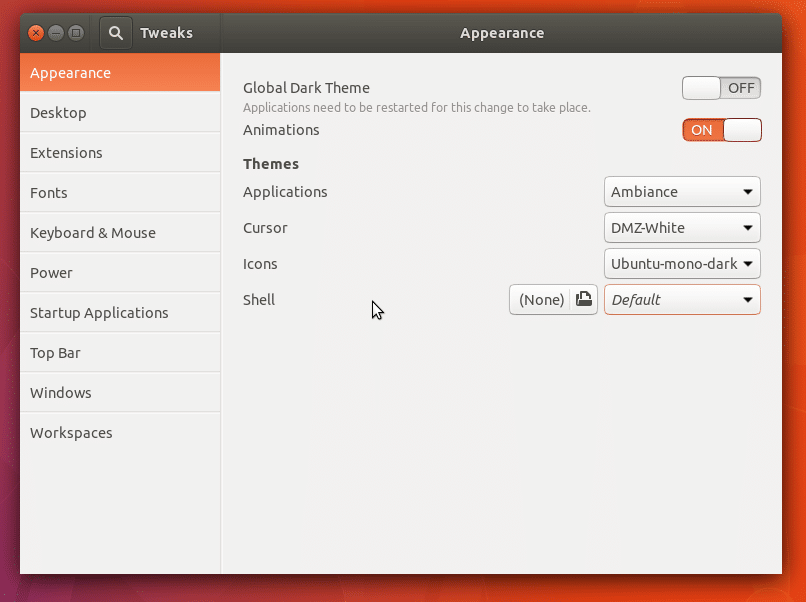Expand the Shell theme Default dropdown
The image size is (806, 602).
[x=682, y=300]
